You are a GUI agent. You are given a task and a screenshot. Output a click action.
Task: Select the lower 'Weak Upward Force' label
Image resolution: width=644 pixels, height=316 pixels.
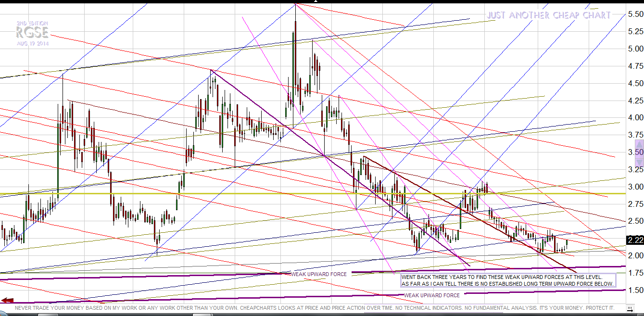432,295
